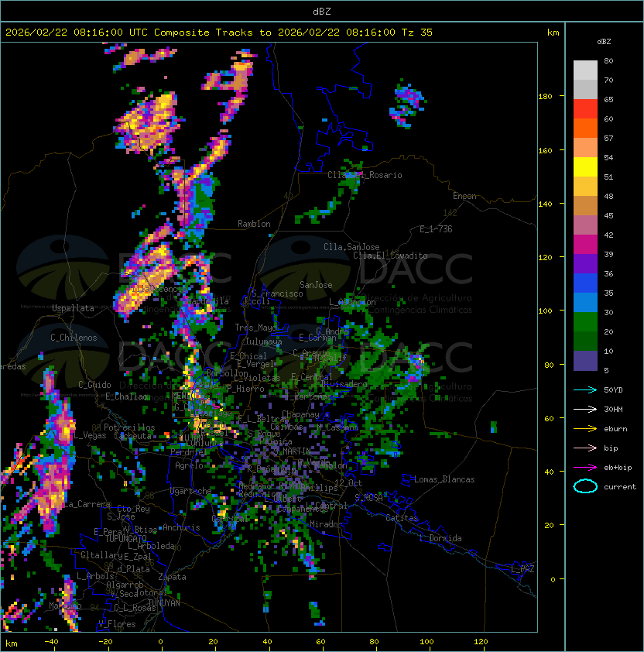
Task: Click the 'Mirador' map label
Action: click(327, 524)
